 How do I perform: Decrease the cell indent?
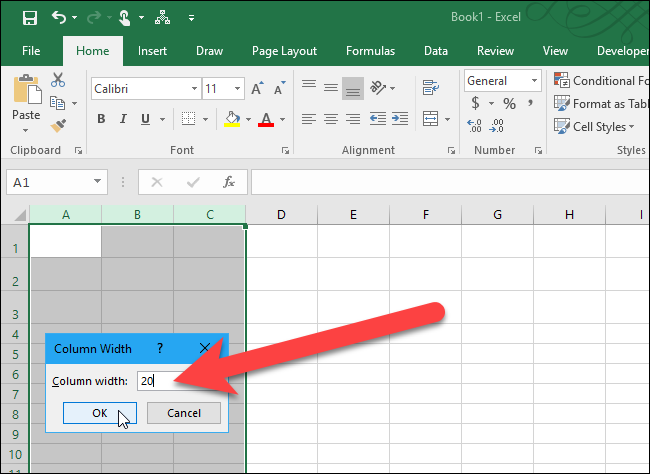378,119
